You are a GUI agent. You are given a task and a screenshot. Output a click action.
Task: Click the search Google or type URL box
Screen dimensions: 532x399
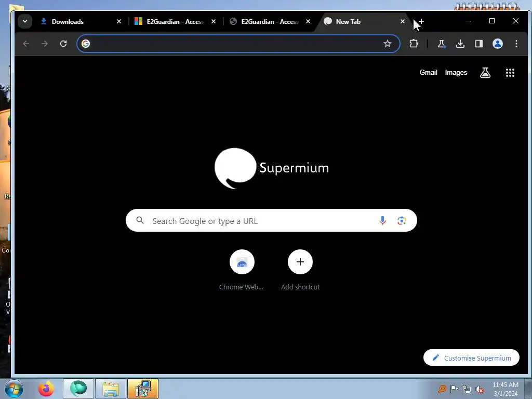[x=271, y=220]
